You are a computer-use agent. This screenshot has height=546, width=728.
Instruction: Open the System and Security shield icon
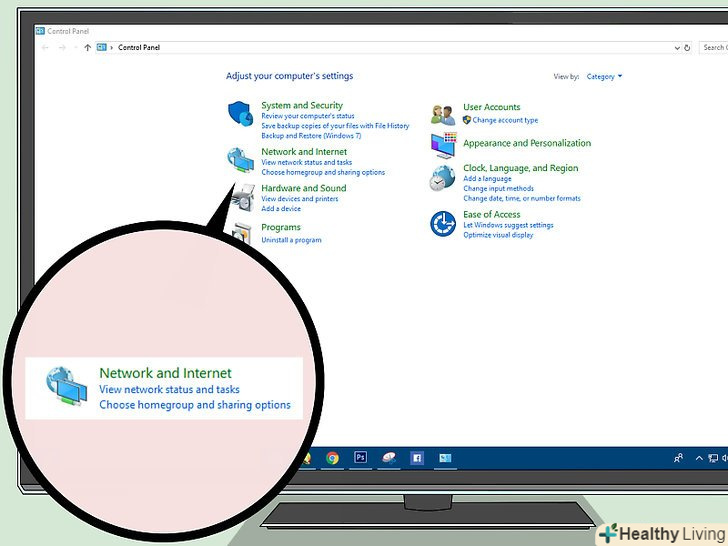pyautogui.click(x=240, y=113)
